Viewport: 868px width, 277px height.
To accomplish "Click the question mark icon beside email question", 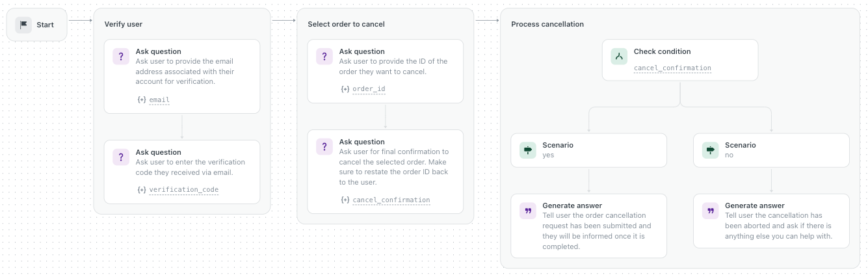I will [121, 57].
